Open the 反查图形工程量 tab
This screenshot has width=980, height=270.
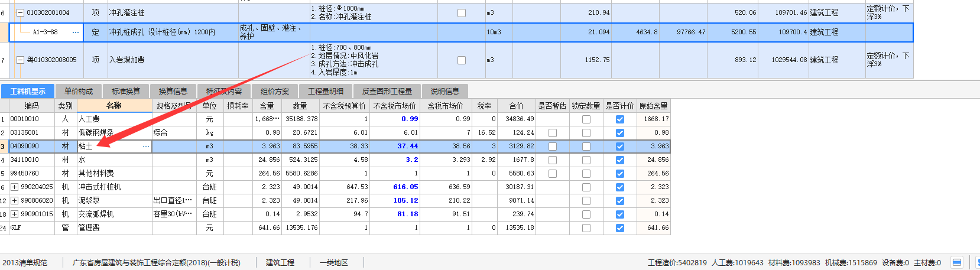[x=387, y=92]
